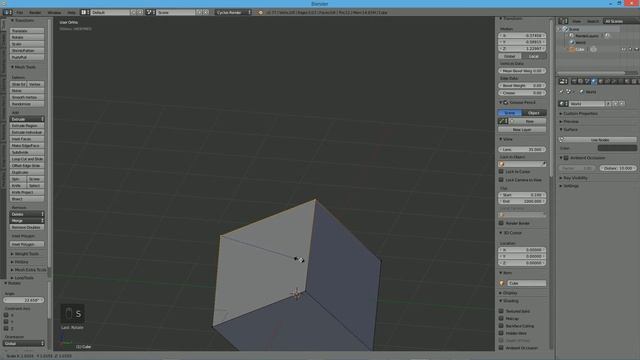Viewport: 640px width, 360px height.
Task: Switch to the Object properties icon
Action: click(600, 81)
